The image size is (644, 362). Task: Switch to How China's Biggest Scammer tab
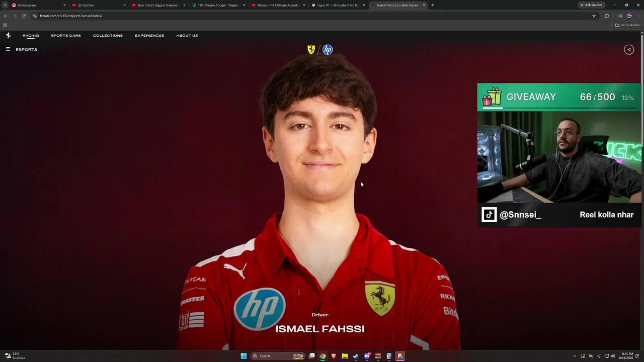point(158,5)
